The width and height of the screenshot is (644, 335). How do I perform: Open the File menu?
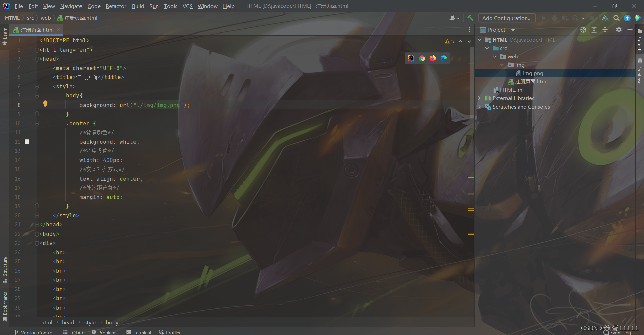19,6
